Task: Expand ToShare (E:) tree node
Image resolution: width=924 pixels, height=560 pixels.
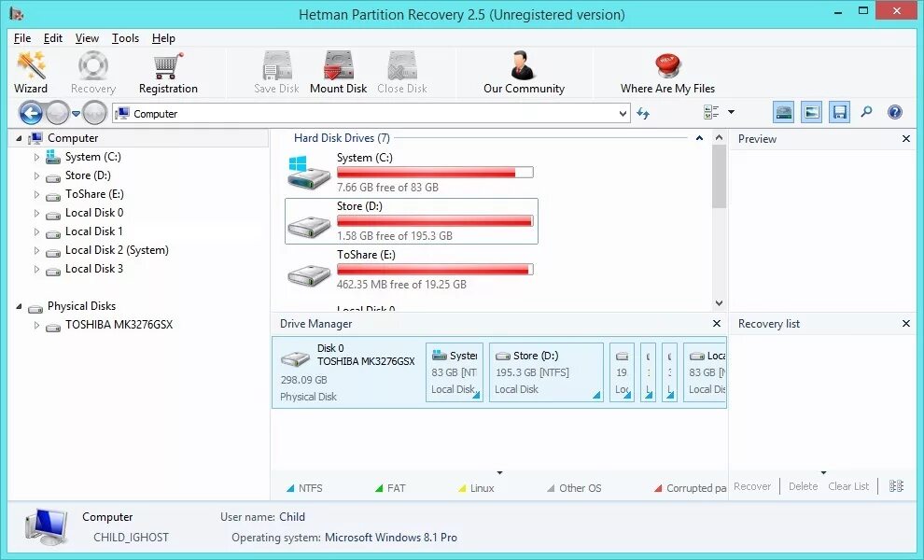Action: (36, 194)
